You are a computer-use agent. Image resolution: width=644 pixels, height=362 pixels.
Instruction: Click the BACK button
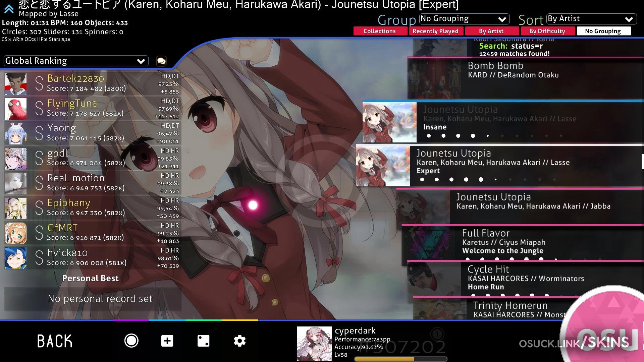tap(55, 341)
